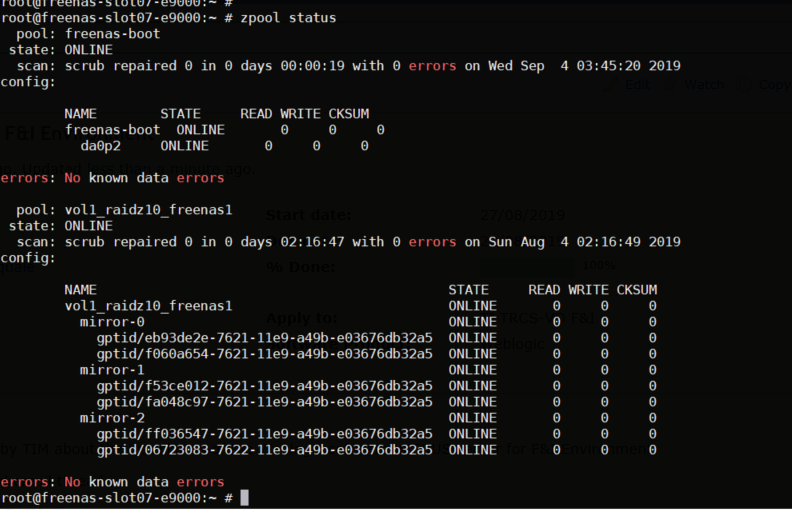Click the CKSUM column header in second pool table
Screen dimensions: 792x510
coord(636,290)
